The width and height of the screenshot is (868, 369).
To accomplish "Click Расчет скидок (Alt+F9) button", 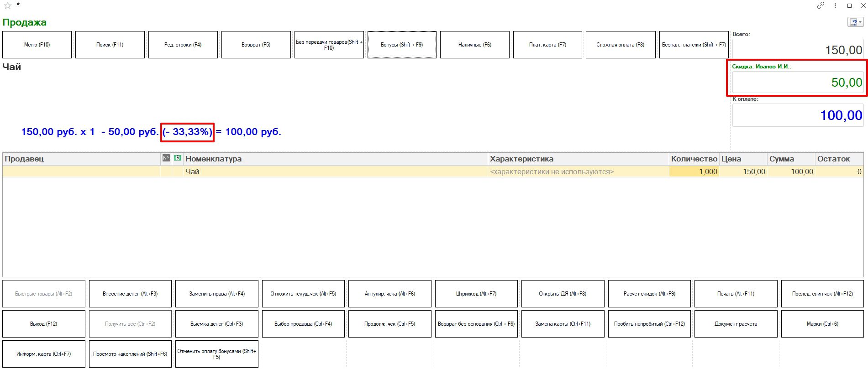I will point(649,294).
